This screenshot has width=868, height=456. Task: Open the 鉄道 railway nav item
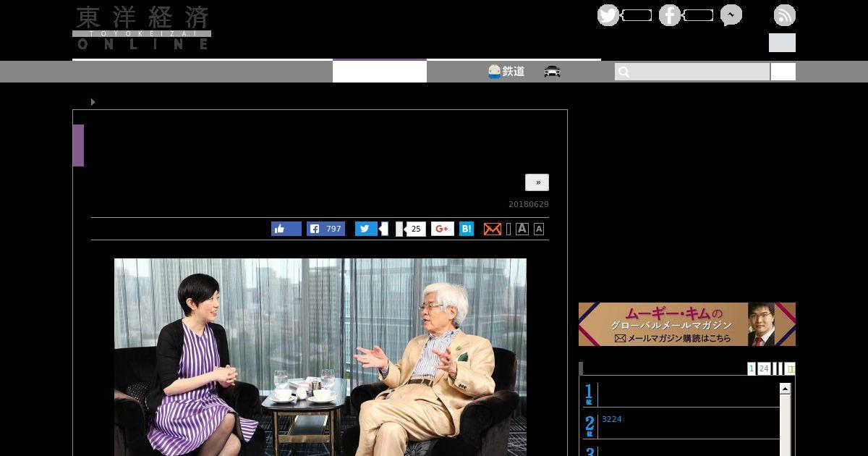pyautogui.click(x=506, y=72)
